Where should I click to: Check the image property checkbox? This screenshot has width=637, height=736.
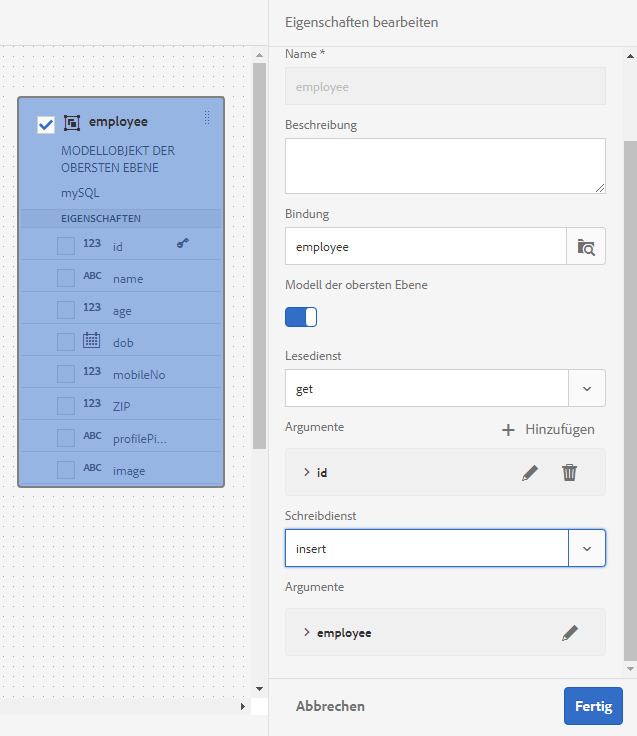(66, 470)
